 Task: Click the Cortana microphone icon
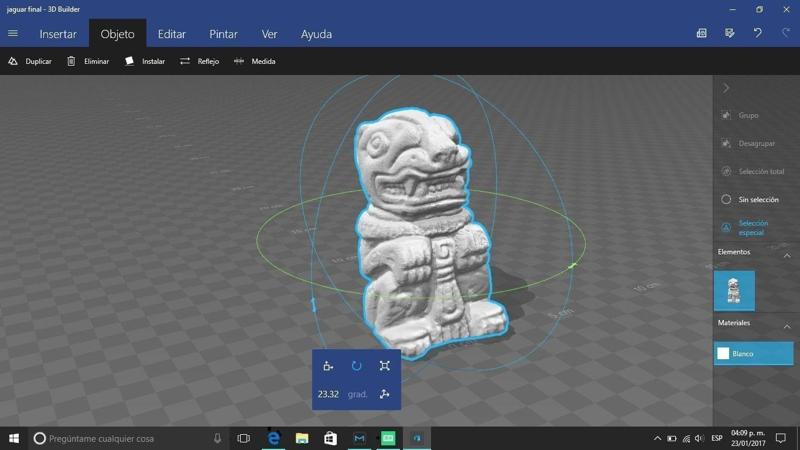click(x=217, y=438)
